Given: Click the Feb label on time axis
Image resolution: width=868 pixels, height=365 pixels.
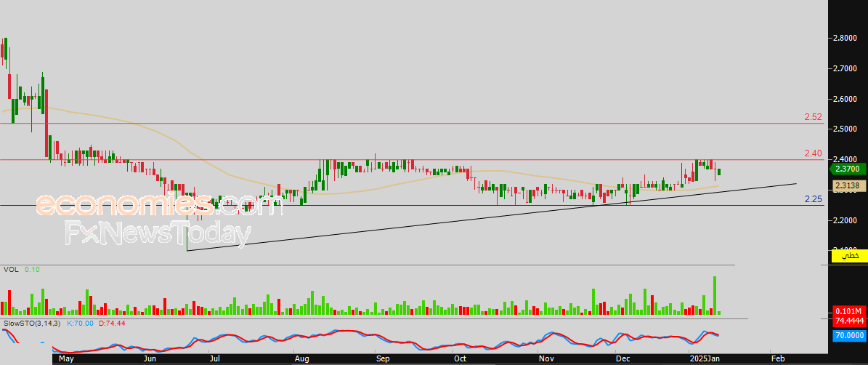Looking at the screenshot, I should [778, 359].
